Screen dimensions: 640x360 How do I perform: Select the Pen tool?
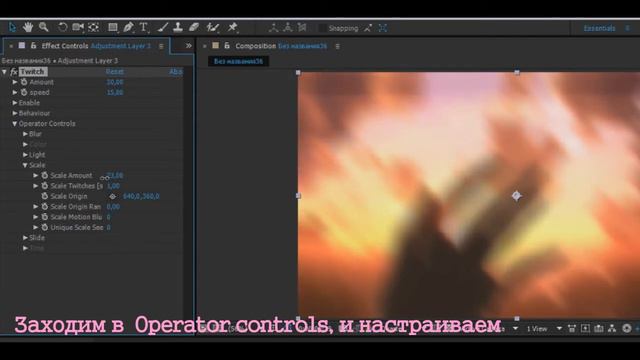click(x=128, y=27)
